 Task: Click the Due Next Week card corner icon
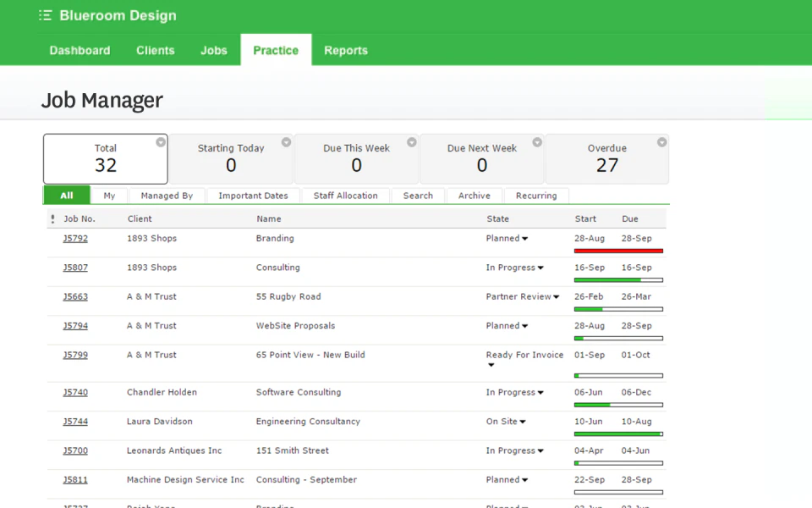(x=536, y=141)
